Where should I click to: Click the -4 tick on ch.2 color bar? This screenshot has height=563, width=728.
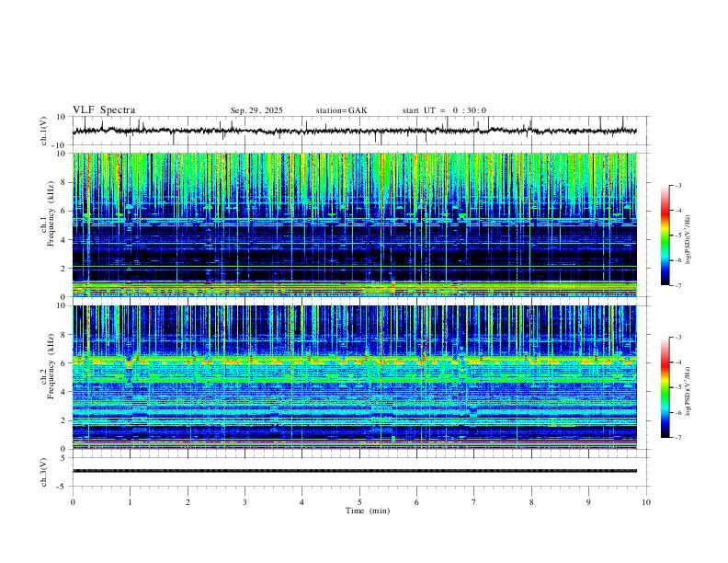[677, 362]
